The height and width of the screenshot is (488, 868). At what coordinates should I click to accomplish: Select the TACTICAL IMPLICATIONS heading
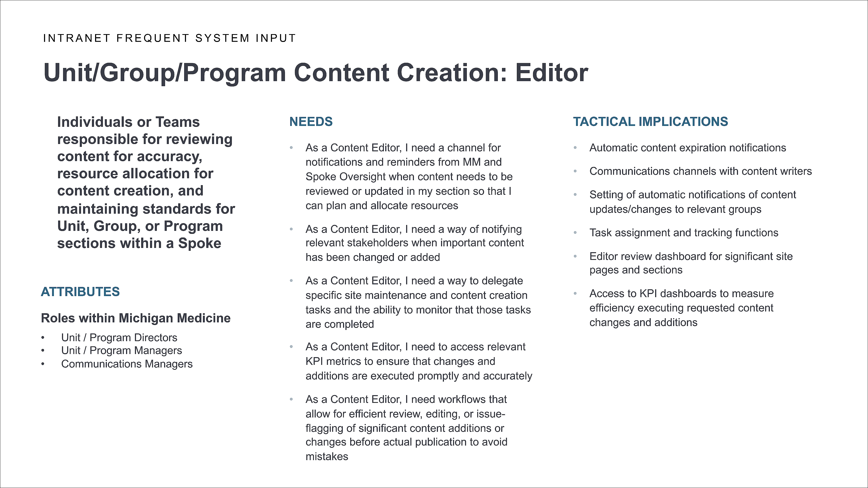coord(650,122)
